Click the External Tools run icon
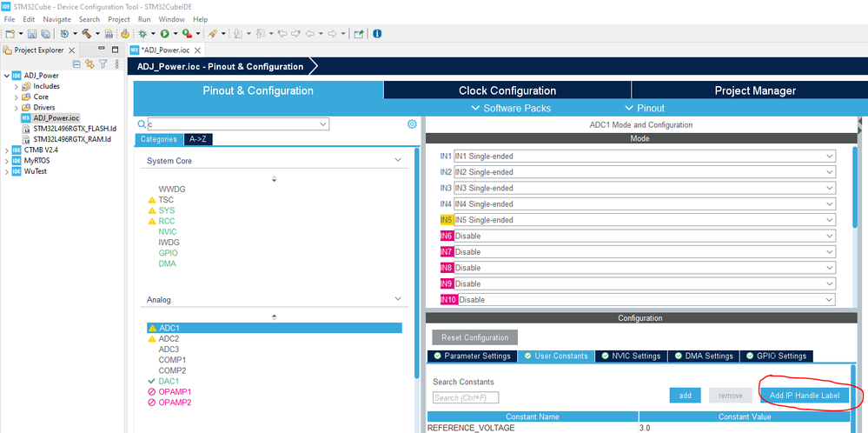This screenshot has width=868, height=433. coord(187,34)
